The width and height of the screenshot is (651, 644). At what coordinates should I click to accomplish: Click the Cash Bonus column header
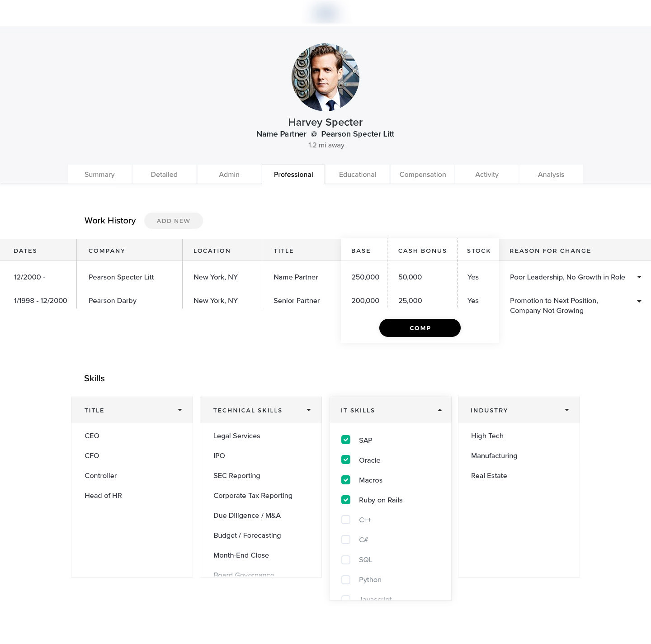(x=422, y=251)
